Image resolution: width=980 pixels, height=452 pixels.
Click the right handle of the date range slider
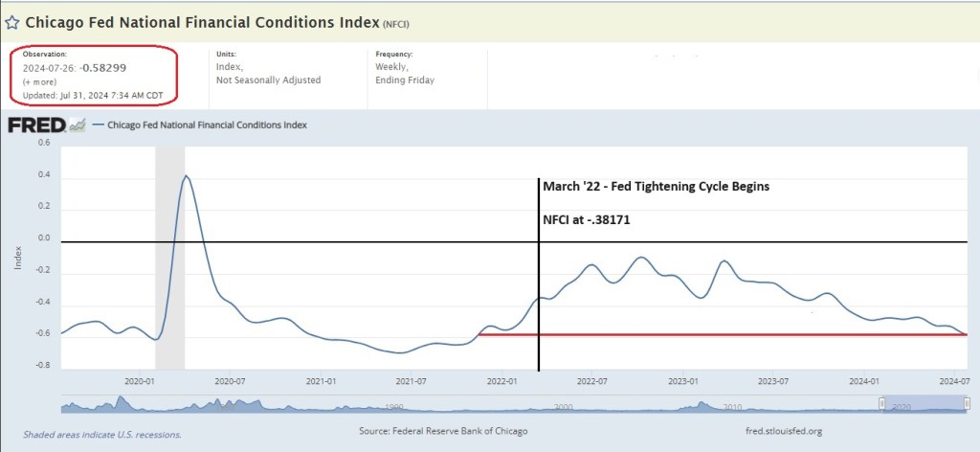pos(968,405)
